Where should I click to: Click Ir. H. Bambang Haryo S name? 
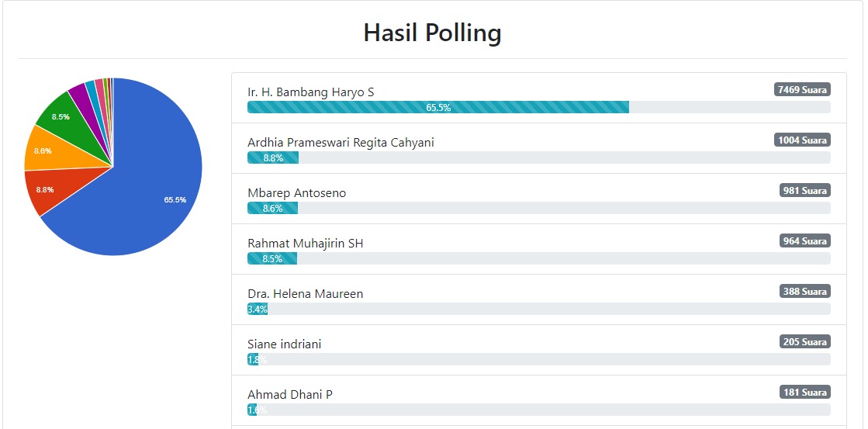click(310, 92)
